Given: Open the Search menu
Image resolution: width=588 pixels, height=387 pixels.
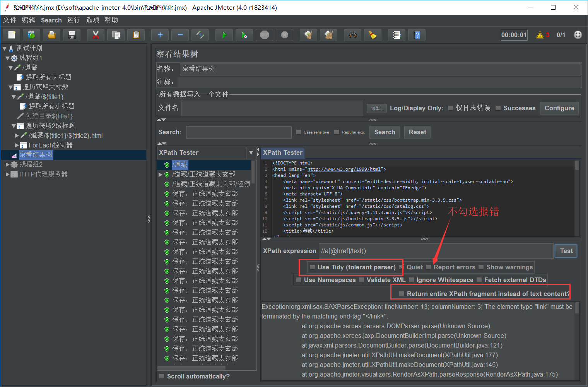Looking at the screenshot, I should (51, 20).
